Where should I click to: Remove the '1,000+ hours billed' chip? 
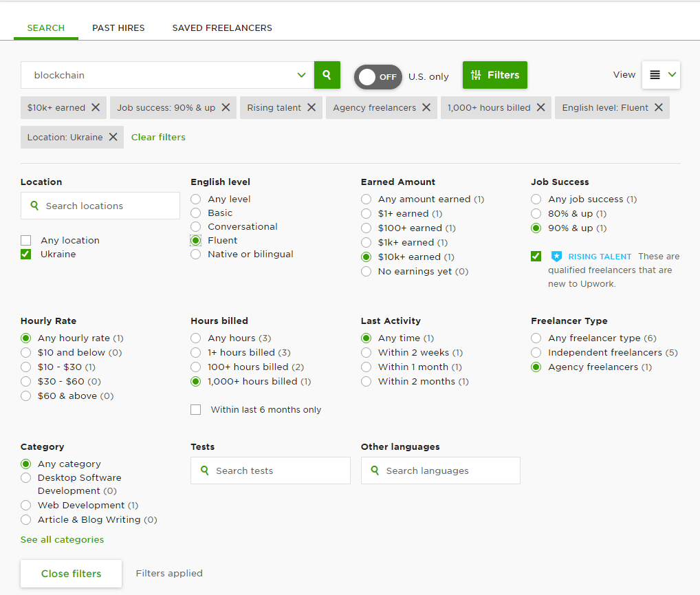(540, 107)
